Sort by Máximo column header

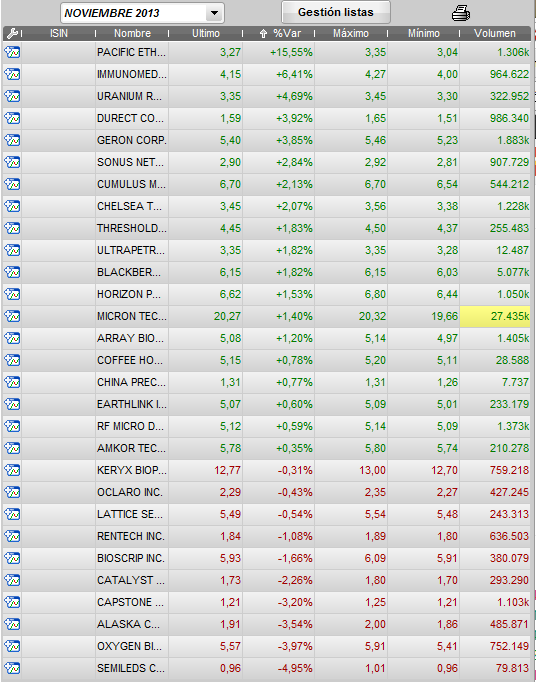351,33
